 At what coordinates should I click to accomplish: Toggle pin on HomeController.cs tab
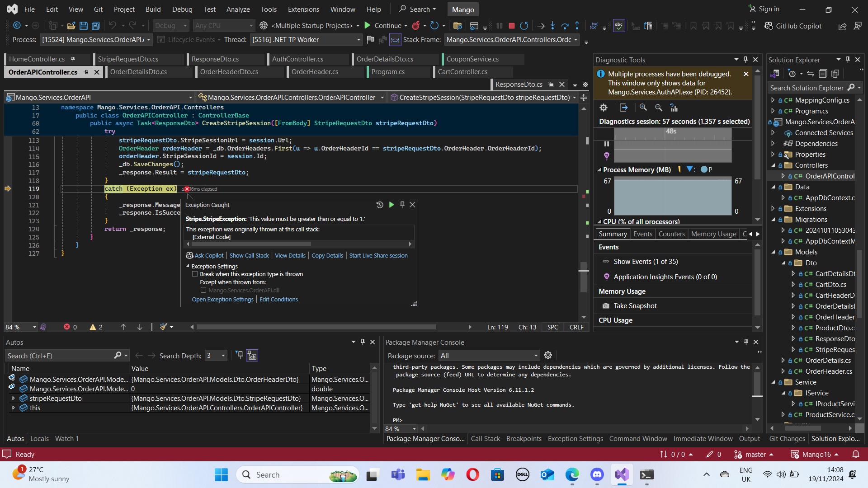click(x=73, y=59)
